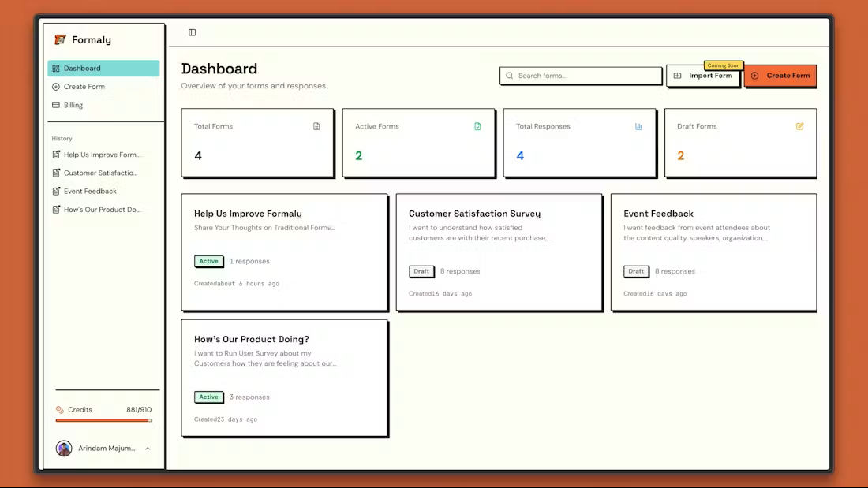Click the Active Forms green document icon
This screenshot has width=868, height=488.
[477, 126]
